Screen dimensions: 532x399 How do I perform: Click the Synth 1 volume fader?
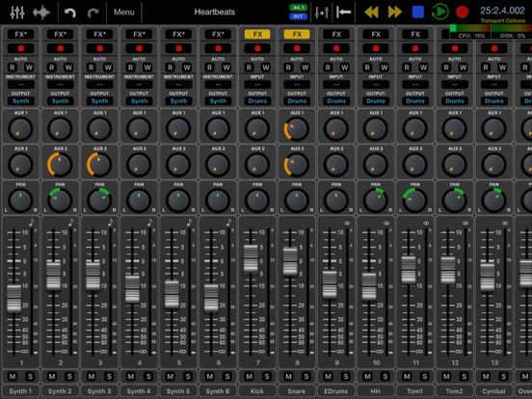(13, 299)
